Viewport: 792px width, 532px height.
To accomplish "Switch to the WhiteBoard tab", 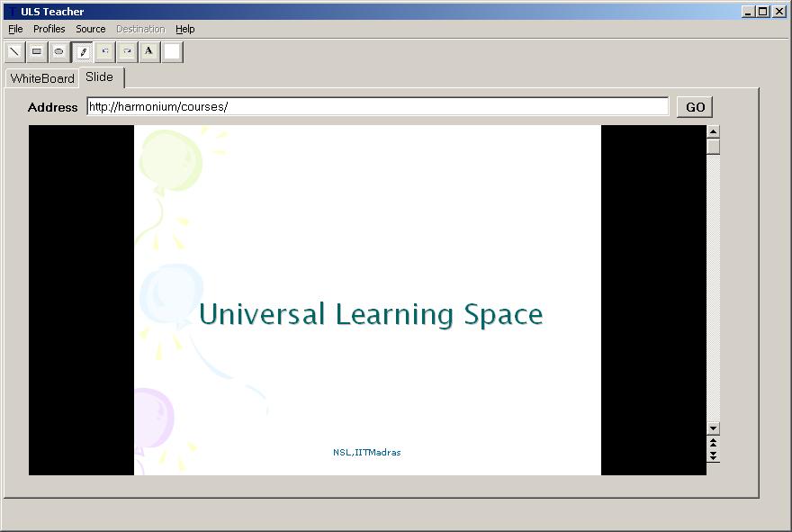I will pyautogui.click(x=42, y=78).
